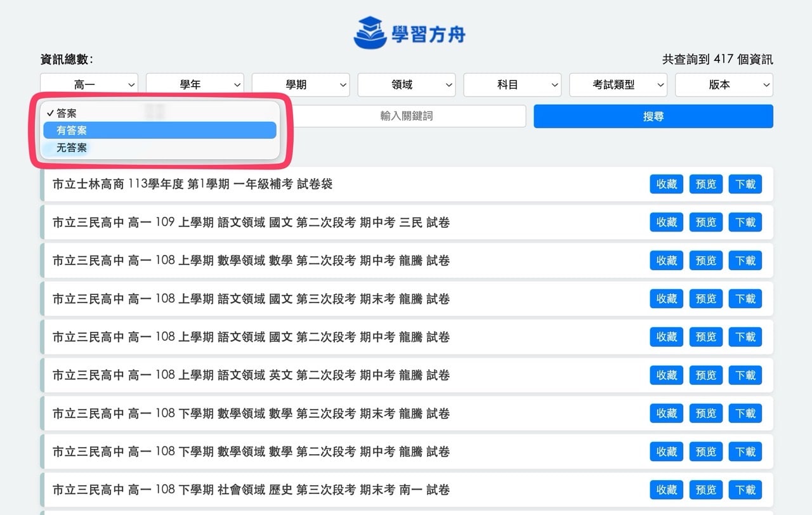
Task: Click the 搜尋 search button
Action: coord(653,116)
